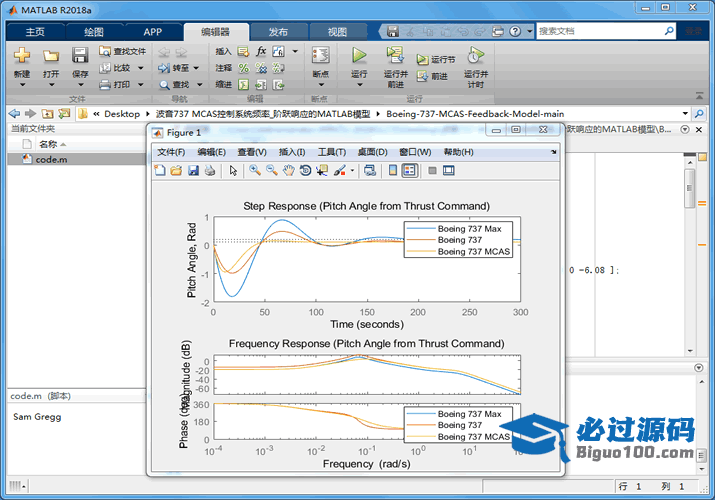The width and height of the screenshot is (715, 500).
Task: Toggle the Insert Colorbar button
Action: [393, 170]
